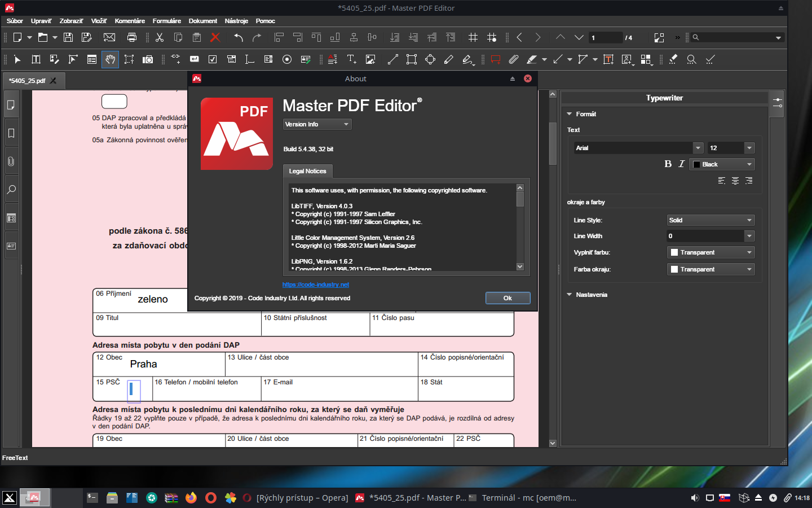Click the page number input field

point(606,38)
